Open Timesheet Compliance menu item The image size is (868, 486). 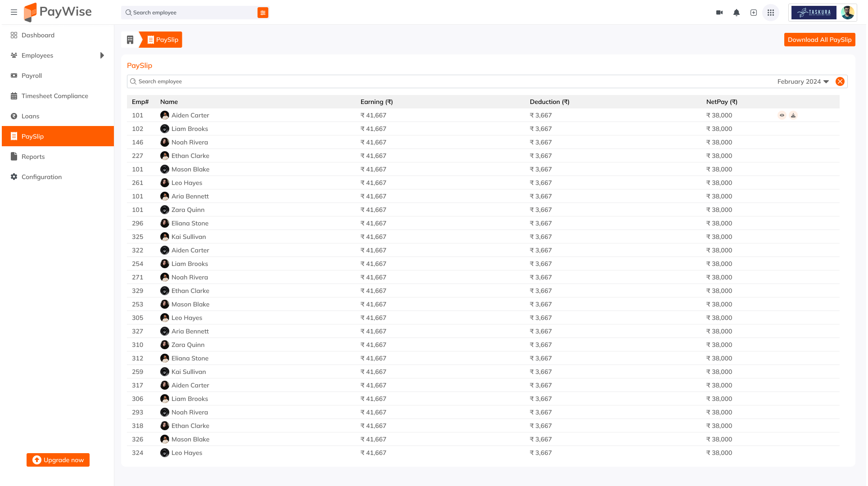[x=54, y=96]
